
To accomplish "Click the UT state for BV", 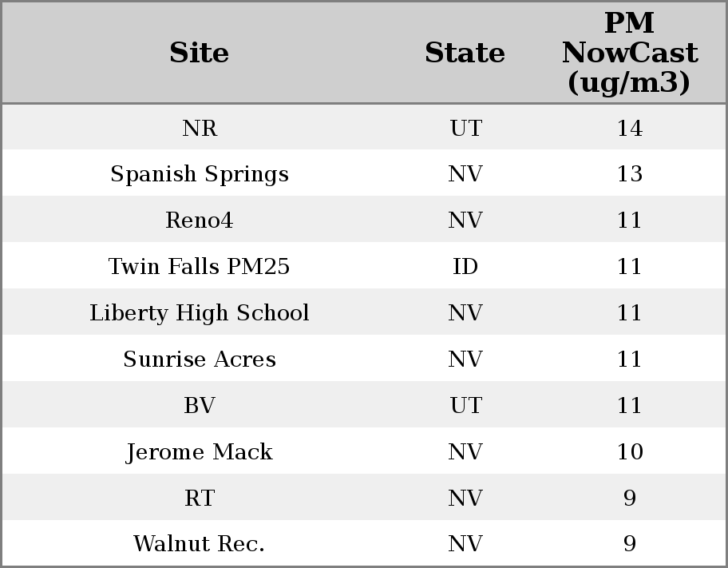I will (465, 406).
